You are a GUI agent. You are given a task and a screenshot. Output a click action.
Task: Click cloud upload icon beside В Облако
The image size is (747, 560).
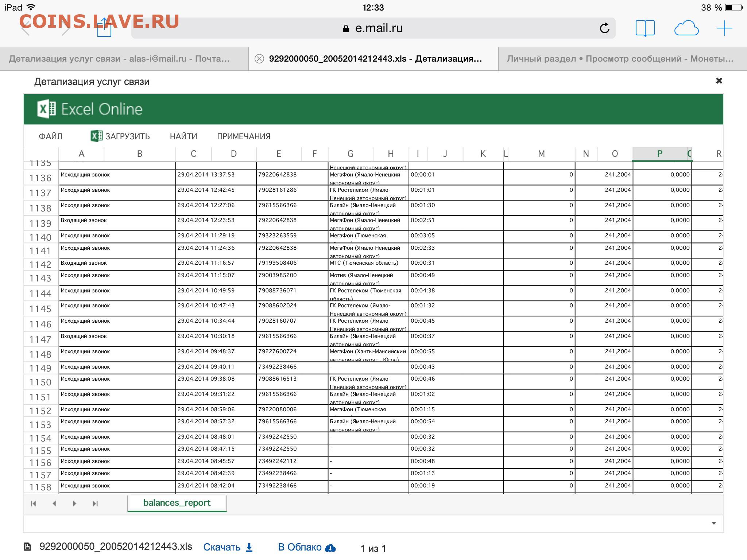[x=330, y=548]
